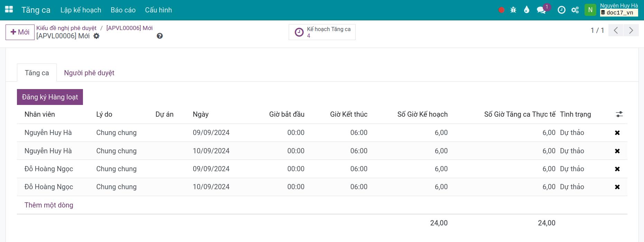
Task: Delete the Nguyễn Huy Hà 10/09/2024 row
Action: pyautogui.click(x=617, y=151)
